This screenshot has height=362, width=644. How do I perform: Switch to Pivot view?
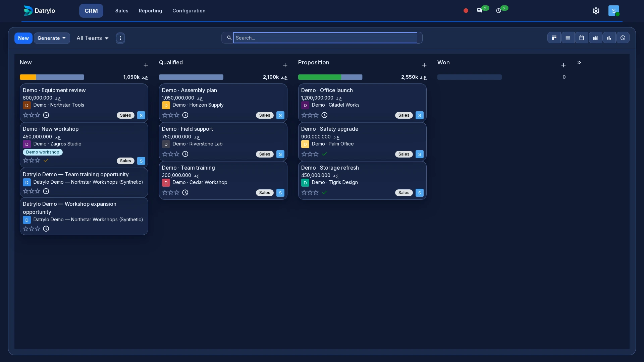(595, 38)
